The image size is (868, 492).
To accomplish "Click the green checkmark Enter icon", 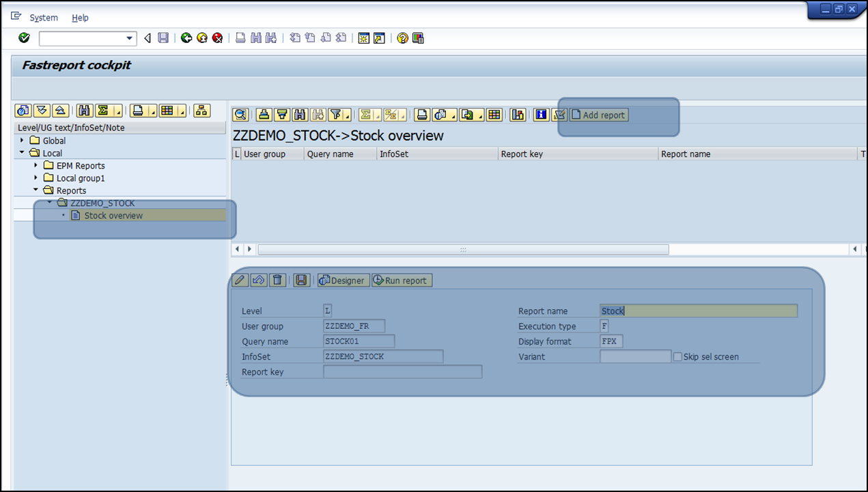I will pos(25,38).
